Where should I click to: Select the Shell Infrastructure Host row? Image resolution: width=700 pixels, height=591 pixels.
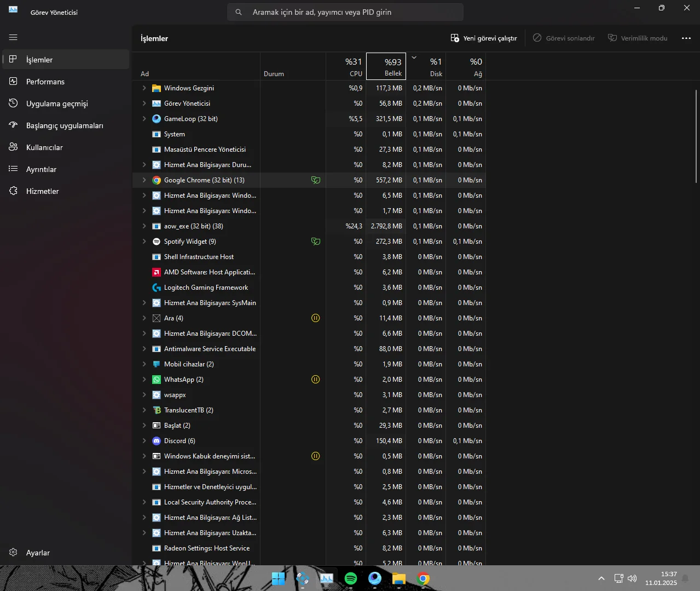click(x=309, y=257)
